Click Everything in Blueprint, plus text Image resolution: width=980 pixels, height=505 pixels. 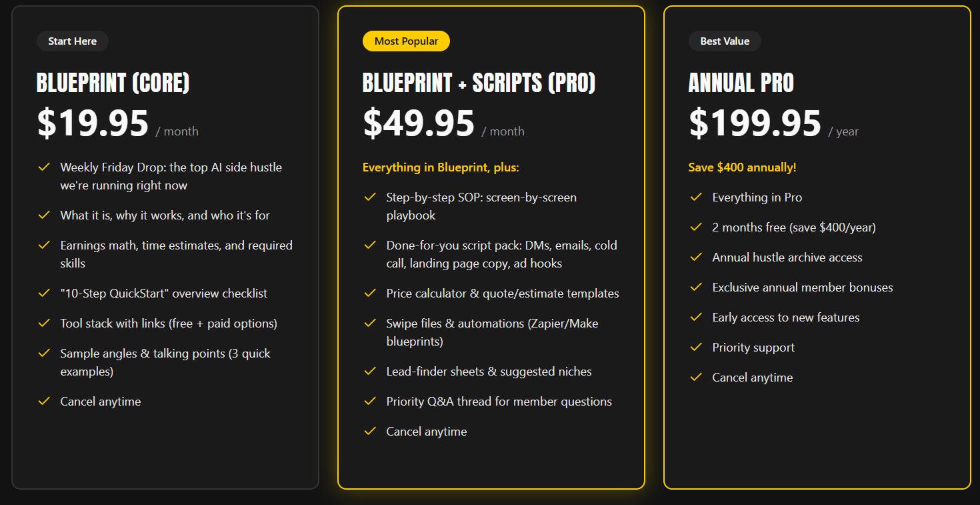pyautogui.click(x=441, y=167)
